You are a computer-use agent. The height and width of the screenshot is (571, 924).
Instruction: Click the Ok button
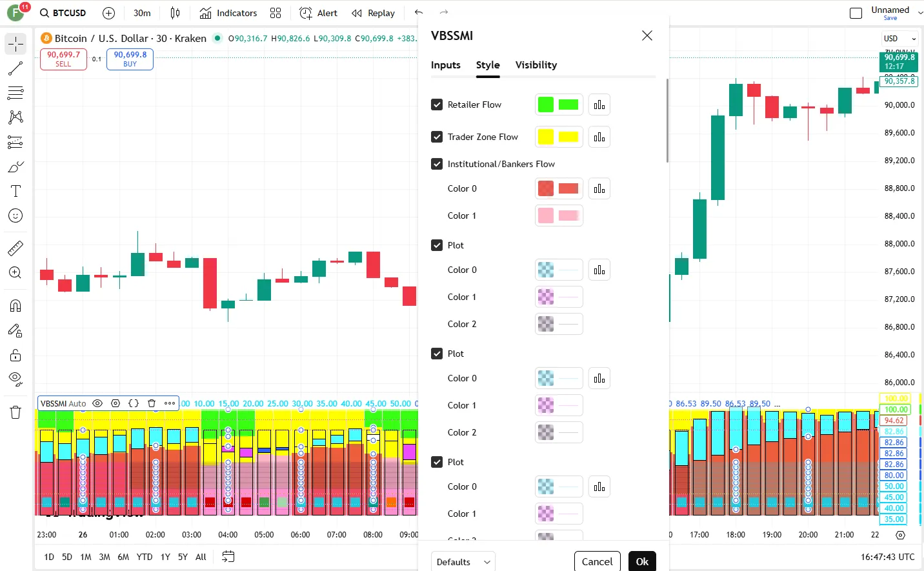tap(642, 561)
